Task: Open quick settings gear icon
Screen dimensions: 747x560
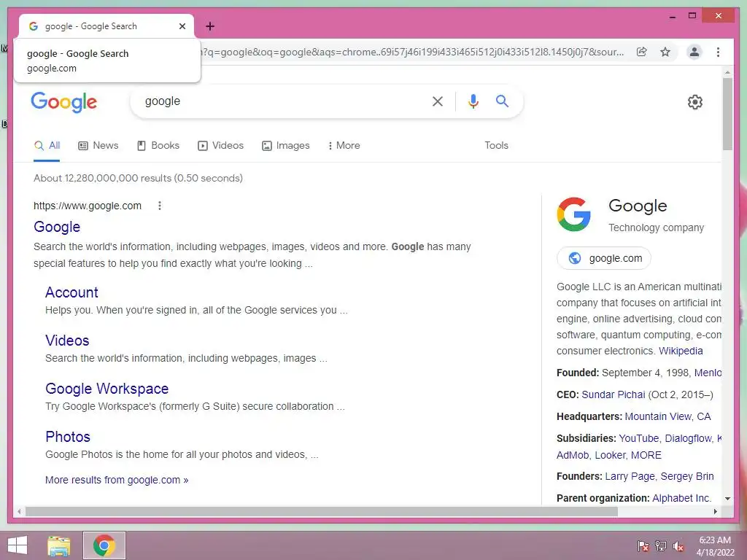Action: [x=695, y=102]
